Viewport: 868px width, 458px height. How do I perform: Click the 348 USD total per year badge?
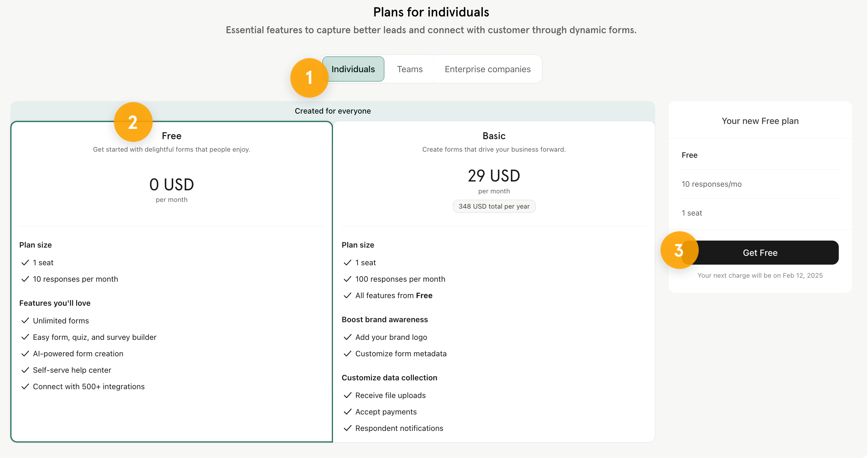(494, 206)
